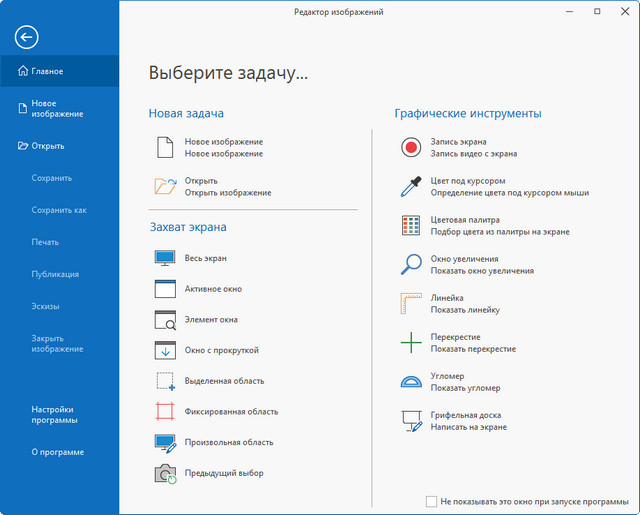Click the Активное окно window icon
Viewport: 640px width, 515px height.
tap(165, 289)
